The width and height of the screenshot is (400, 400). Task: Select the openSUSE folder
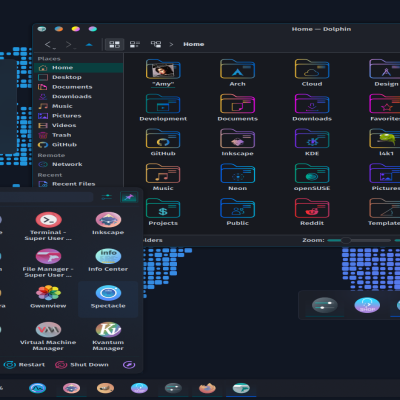click(x=312, y=177)
